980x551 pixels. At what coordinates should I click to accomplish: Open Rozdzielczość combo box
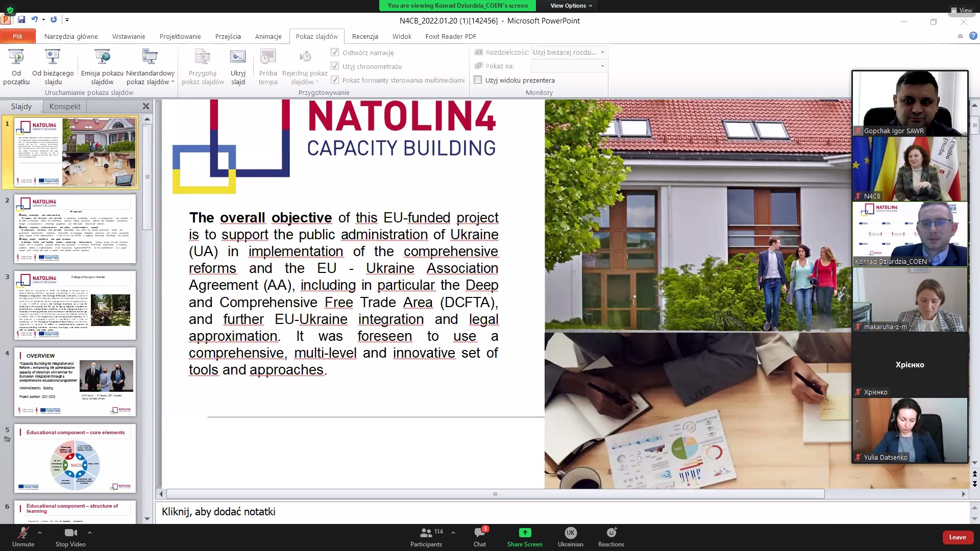pos(568,52)
